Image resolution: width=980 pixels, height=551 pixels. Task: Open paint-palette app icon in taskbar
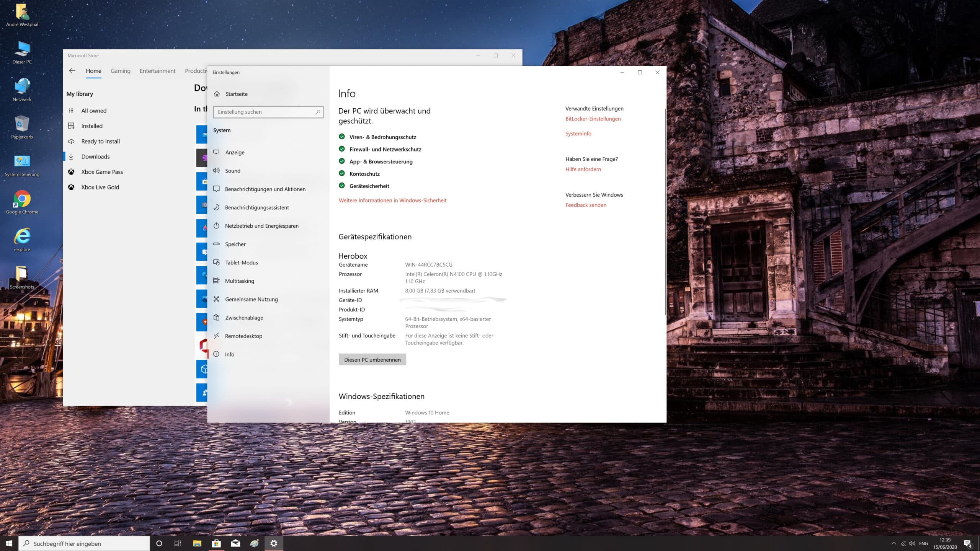pyautogui.click(x=255, y=543)
